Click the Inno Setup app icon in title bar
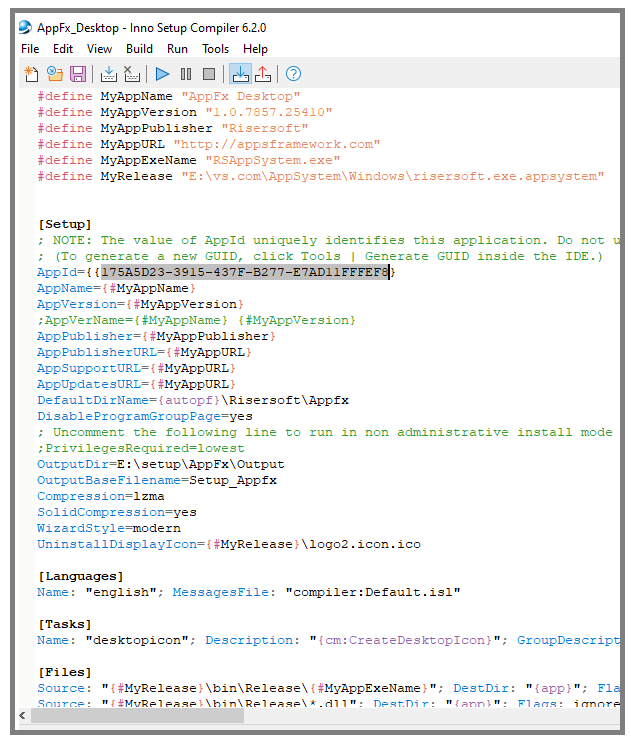The height and width of the screenshot is (749, 631). coord(25,28)
